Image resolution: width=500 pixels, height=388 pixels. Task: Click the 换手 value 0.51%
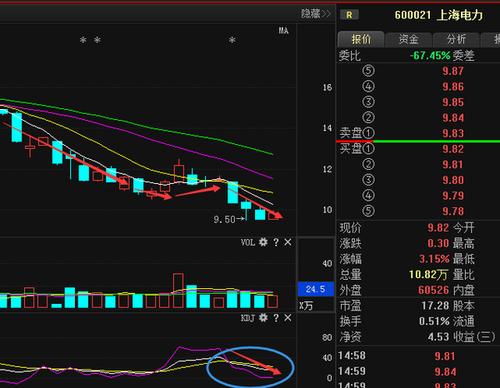434,321
